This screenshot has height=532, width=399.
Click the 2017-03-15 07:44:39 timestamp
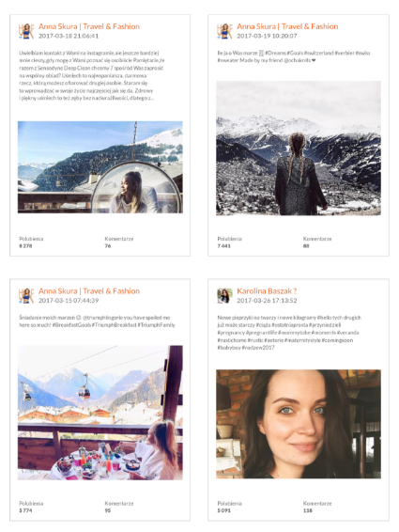coord(69,301)
